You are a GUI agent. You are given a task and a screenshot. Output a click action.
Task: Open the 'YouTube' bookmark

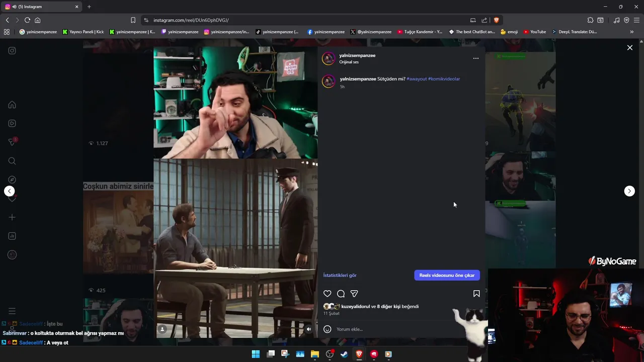[535, 32]
